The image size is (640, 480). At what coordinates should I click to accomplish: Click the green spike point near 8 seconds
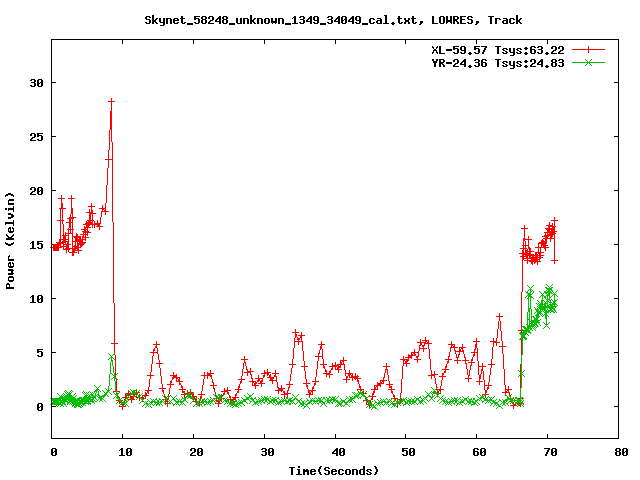[111, 357]
